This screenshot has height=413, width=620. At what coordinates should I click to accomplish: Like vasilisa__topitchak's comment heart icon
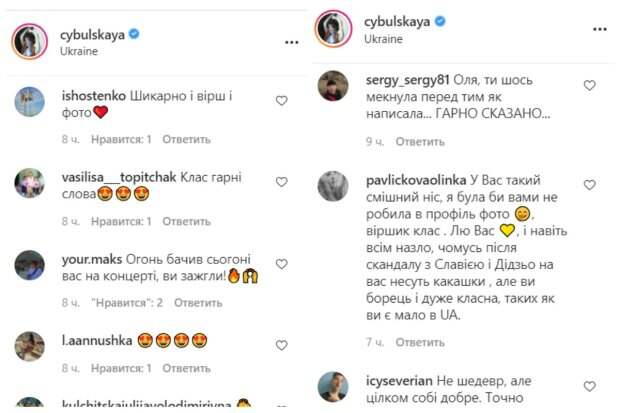(282, 182)
